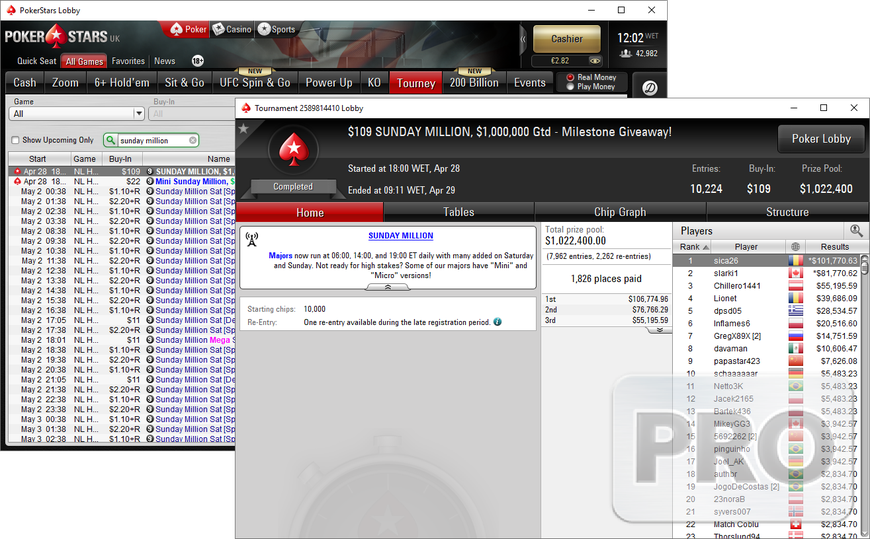Select All Games view

(x=84, y=61)
